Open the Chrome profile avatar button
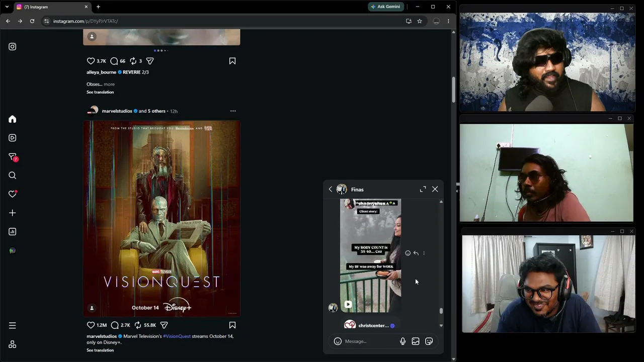The image size is (644, 362). click(436, 21)
